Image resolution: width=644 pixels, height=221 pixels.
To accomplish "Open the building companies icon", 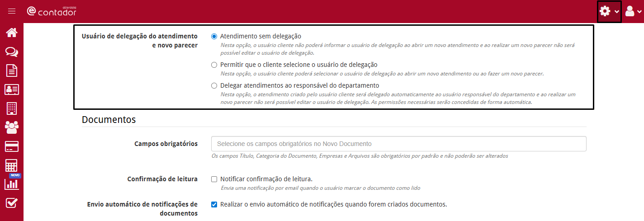I will (12, 108).
